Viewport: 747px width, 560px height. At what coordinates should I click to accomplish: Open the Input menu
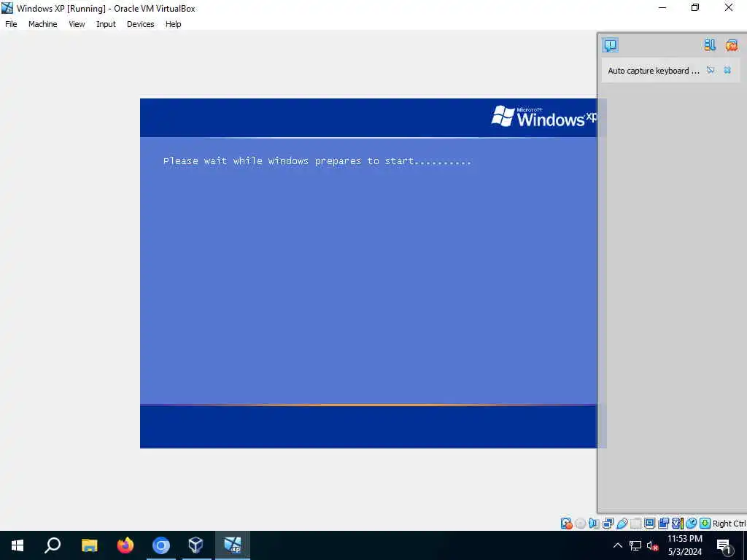tap(106, 24)
